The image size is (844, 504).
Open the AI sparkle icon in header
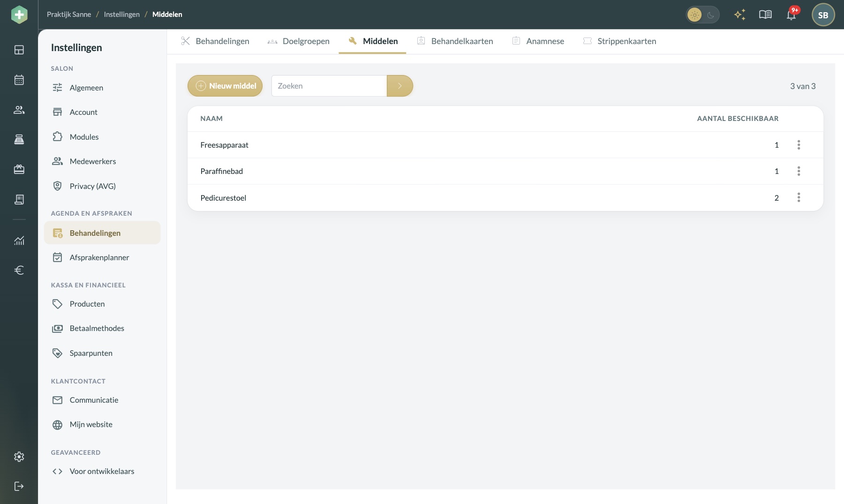(x=740, y=15)
